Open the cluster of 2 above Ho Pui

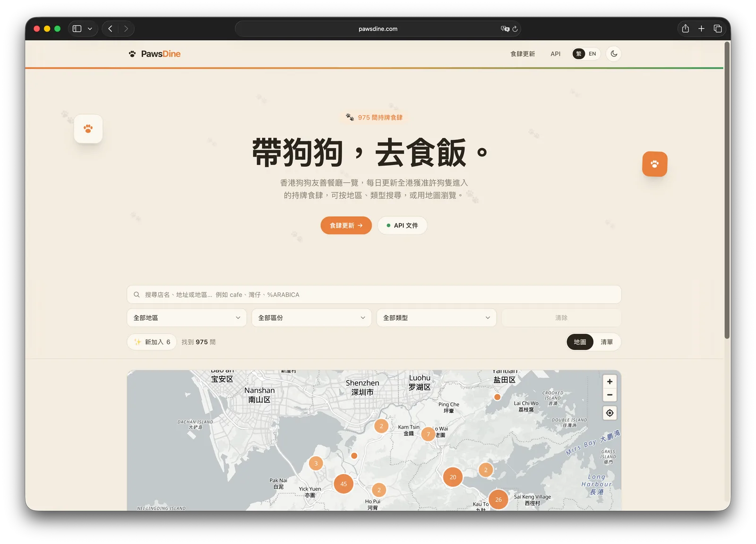pyautogui.click(x=379, y=490)
